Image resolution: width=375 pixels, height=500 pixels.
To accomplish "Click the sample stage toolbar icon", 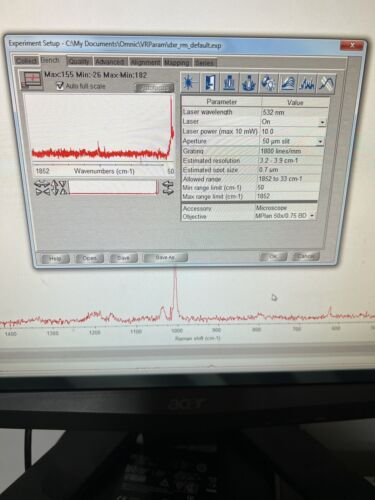I will [x=229, y=82].
